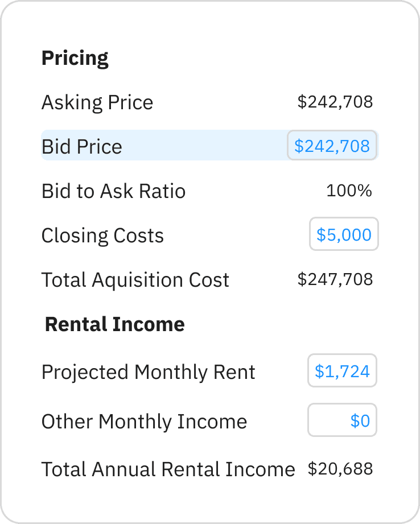This screenshot has height=524, width=420.
Task: Click the Closing Costs label
Action: (102, 235)
